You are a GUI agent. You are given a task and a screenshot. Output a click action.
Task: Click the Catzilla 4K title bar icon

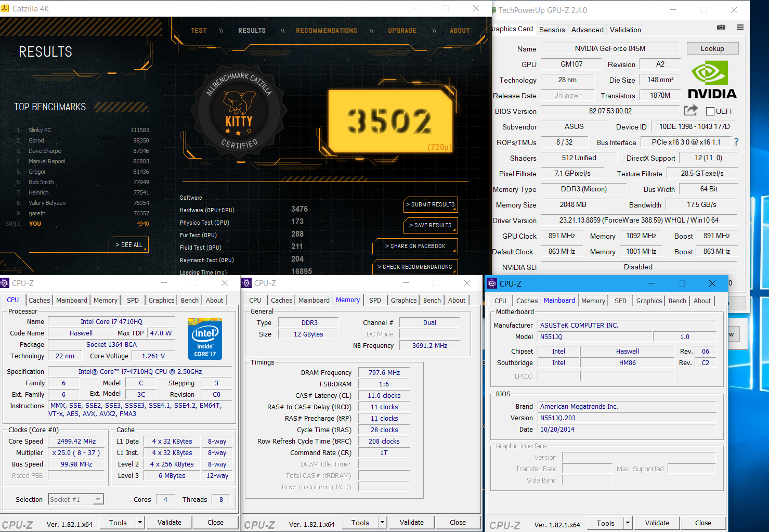coord(5,8)
